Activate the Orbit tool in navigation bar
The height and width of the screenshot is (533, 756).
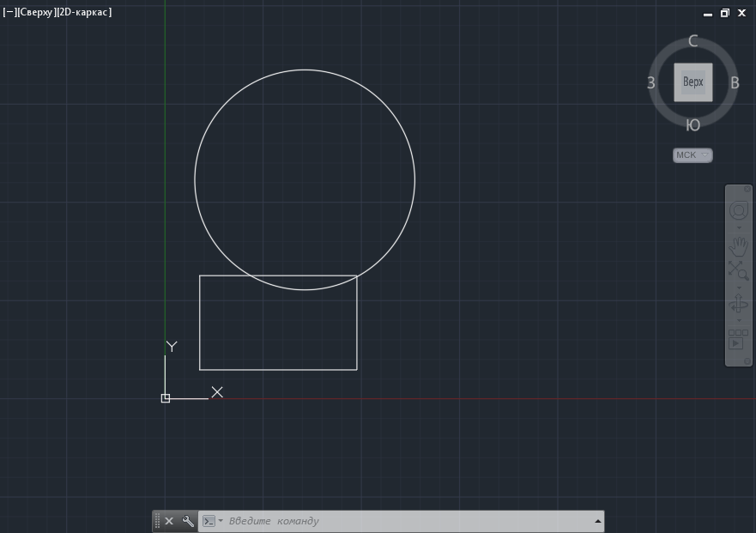tap(738, 305)
